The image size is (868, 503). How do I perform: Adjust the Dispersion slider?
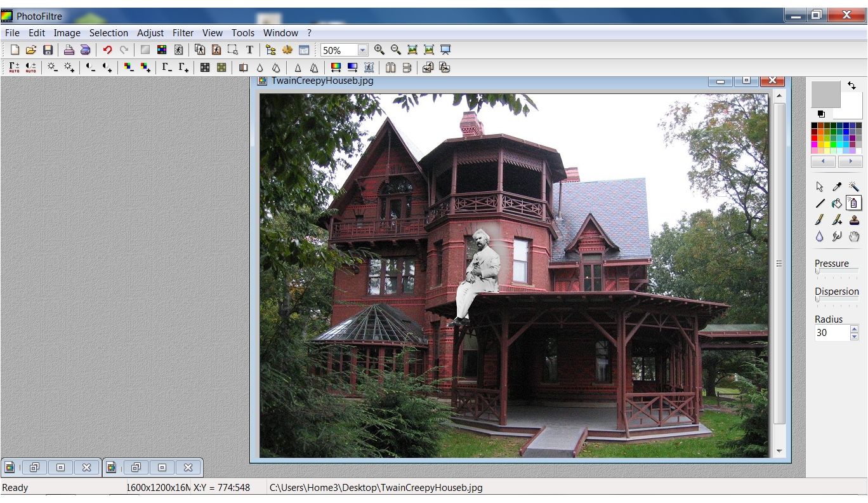[837, 299]
